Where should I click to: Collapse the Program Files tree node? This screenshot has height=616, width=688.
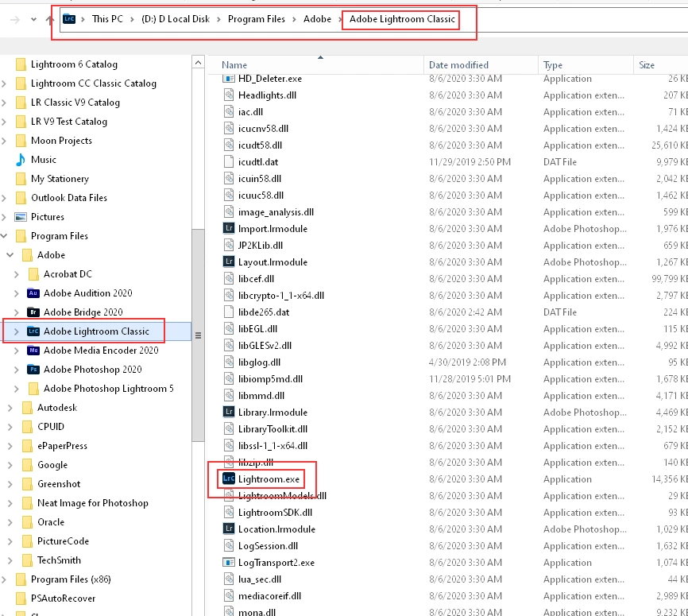[x=4, y=236]
